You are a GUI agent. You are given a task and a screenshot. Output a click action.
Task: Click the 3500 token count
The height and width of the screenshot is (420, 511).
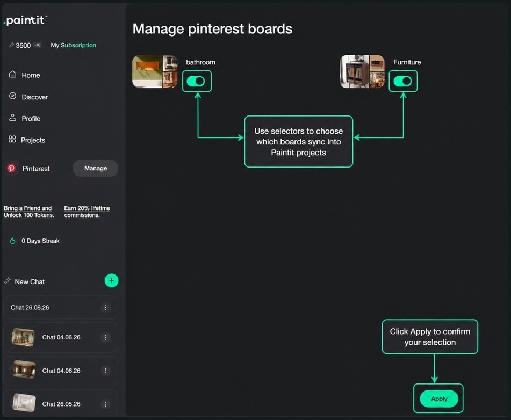click(23, 45)
